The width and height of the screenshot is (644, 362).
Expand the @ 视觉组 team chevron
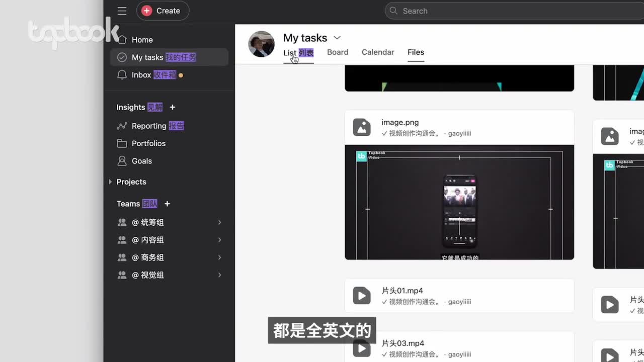click(219, 275)
